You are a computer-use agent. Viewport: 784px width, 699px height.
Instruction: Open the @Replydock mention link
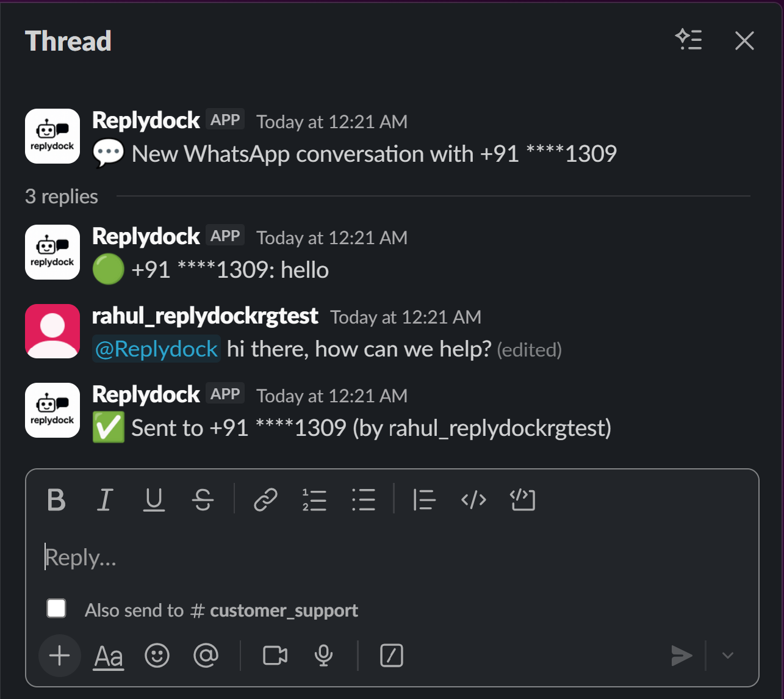click(x=156, y=349)
